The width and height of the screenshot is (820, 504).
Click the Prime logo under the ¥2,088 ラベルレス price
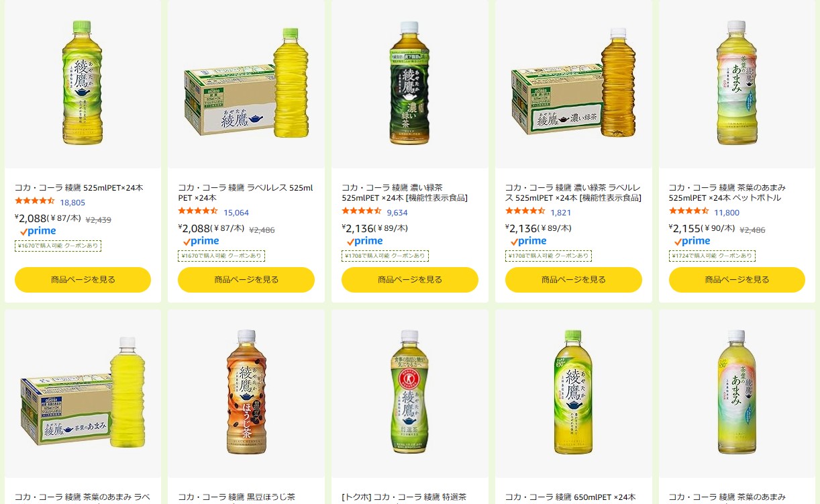point(201,241)
